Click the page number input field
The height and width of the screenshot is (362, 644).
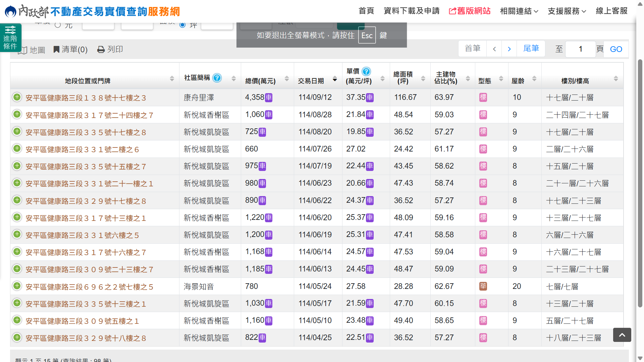point(580,49)
